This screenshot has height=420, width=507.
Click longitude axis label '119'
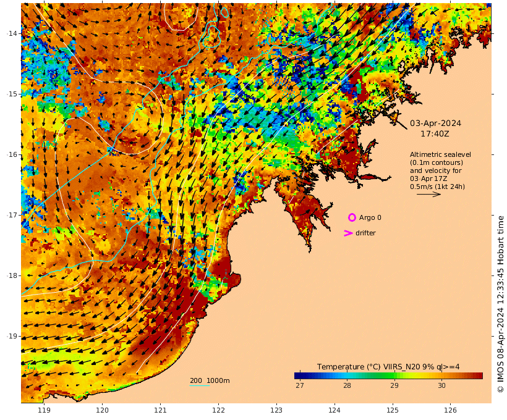point(45,410)
